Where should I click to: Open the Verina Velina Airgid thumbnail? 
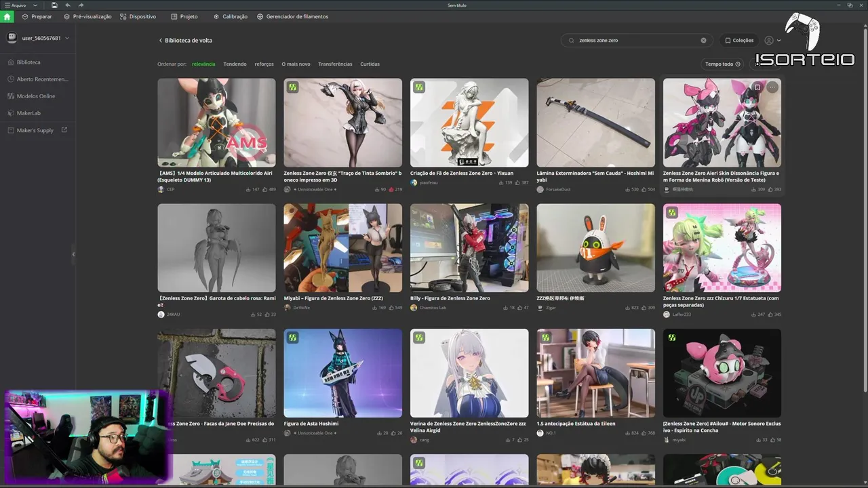[x=469, y=373]
